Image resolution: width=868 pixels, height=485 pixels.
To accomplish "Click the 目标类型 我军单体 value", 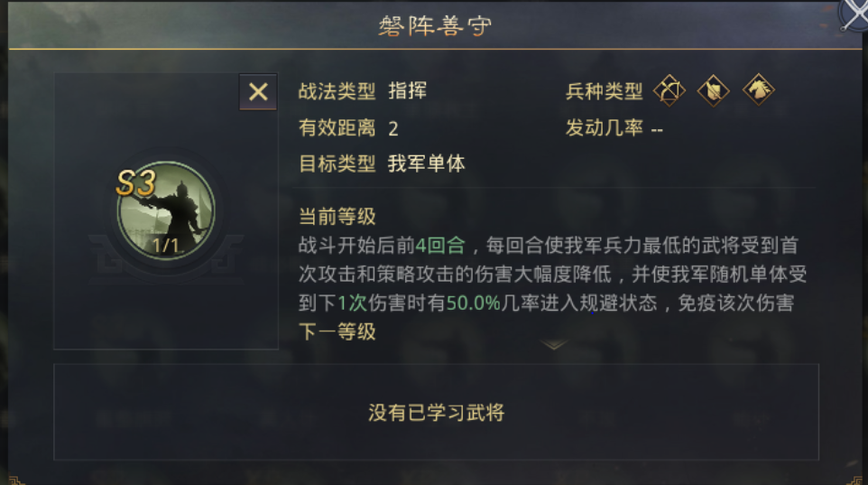I will point(426,164).
